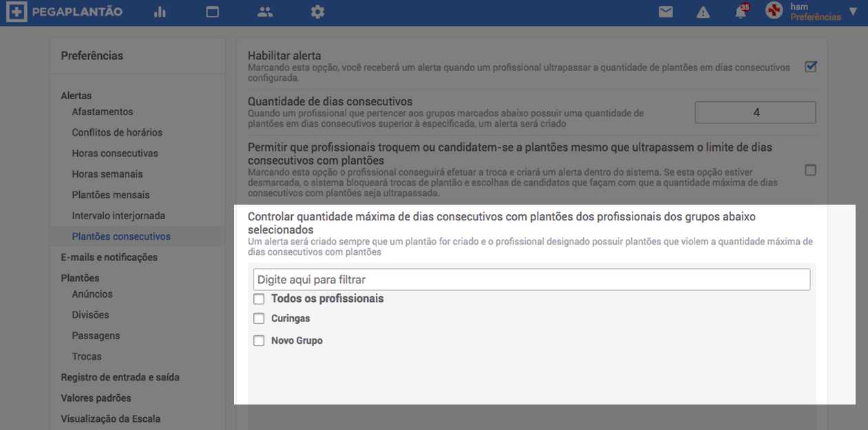Focus the Digite aqui para filtrar field
The image size is (868, 430).
[x=531, y=280]
